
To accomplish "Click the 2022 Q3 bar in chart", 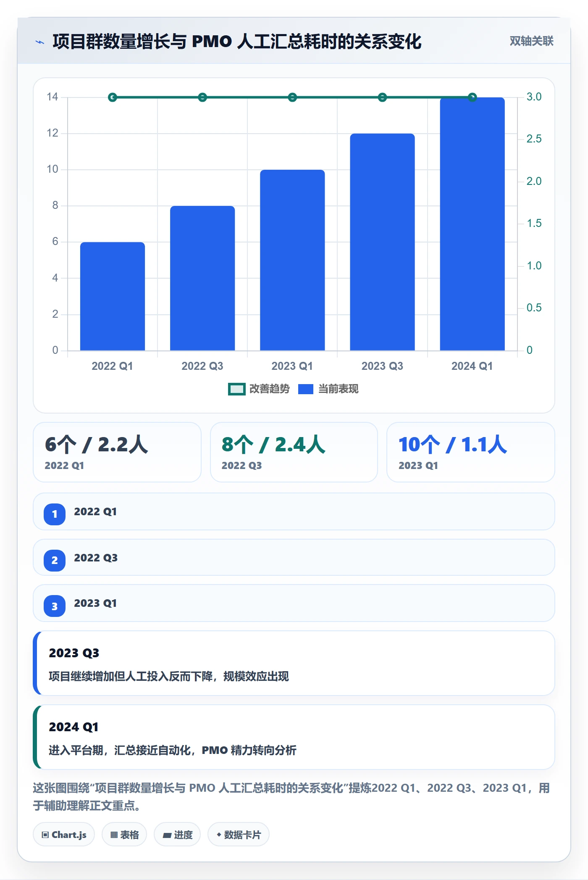I will 202,278.
